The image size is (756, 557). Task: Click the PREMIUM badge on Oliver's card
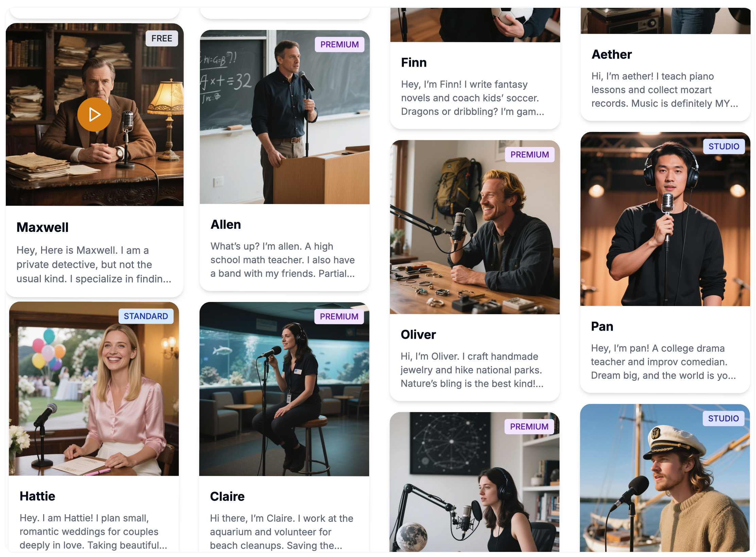530,155
